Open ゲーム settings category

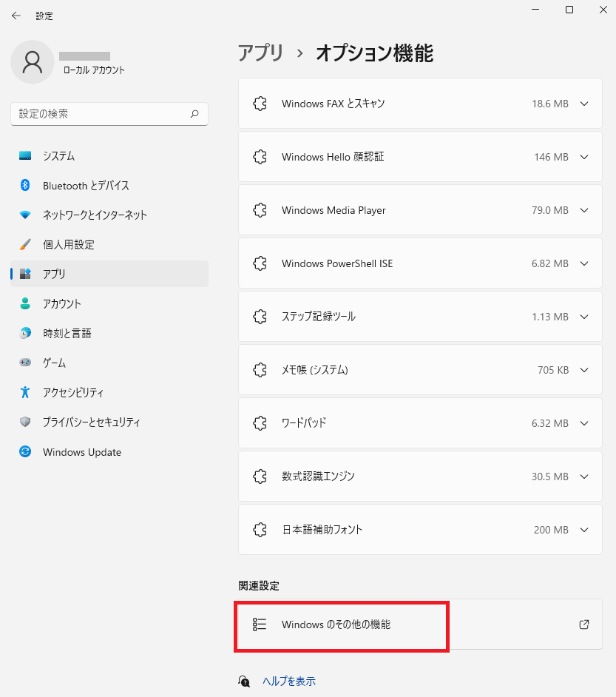pyautogui.click(x=109, y=363)
